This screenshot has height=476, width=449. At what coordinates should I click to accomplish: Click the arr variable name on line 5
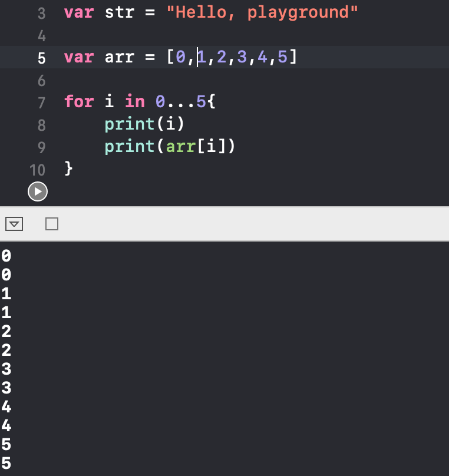coord(120,57)
